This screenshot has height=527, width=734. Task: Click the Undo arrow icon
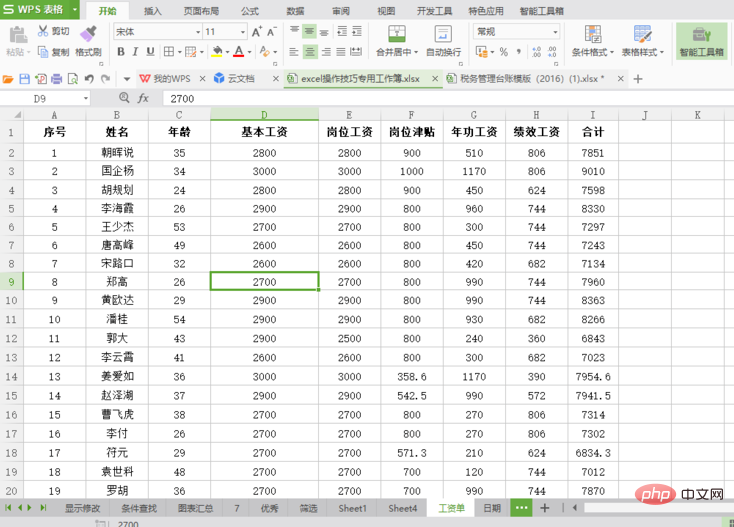(89, 79)
